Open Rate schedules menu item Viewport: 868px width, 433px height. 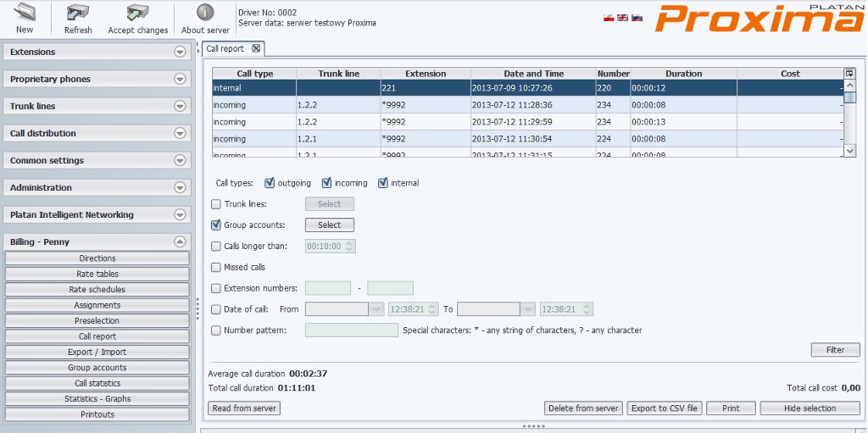coord(97,289)
